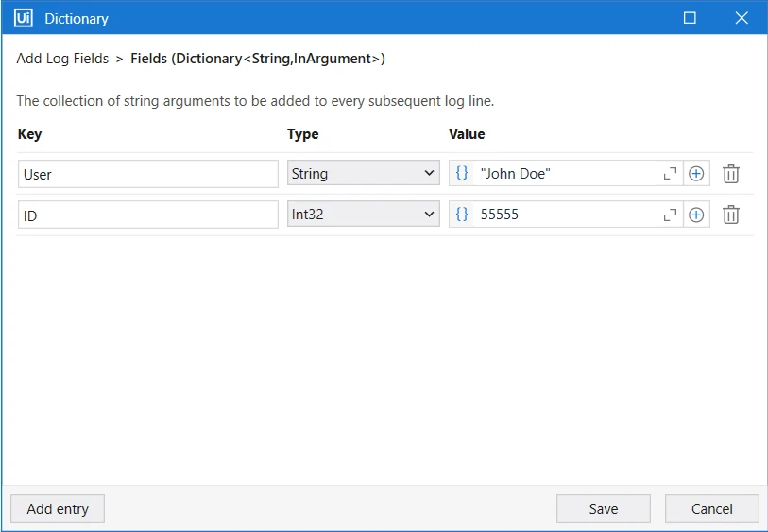Click Add entry button
The width and height of the screenshot is (768, 532).
pos(58,508)
